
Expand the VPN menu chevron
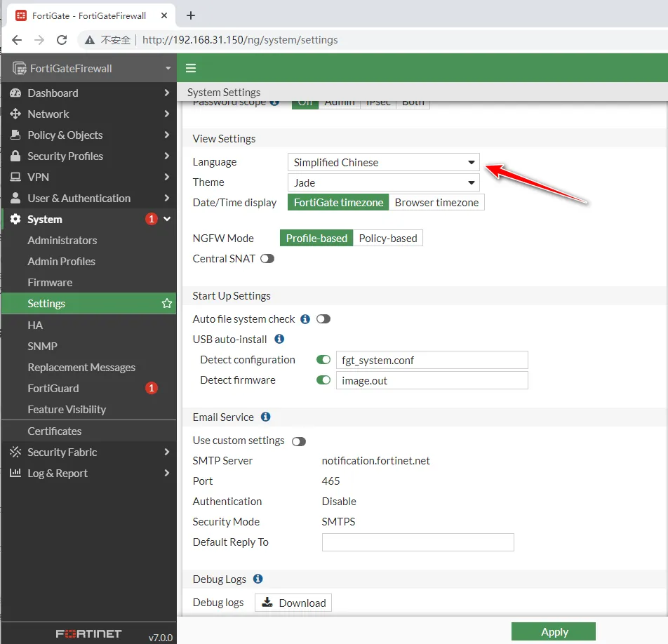(x=166, y=177)
